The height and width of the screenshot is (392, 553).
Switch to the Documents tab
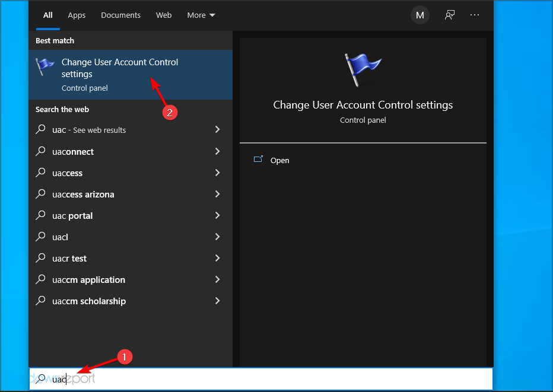point(121,15)
